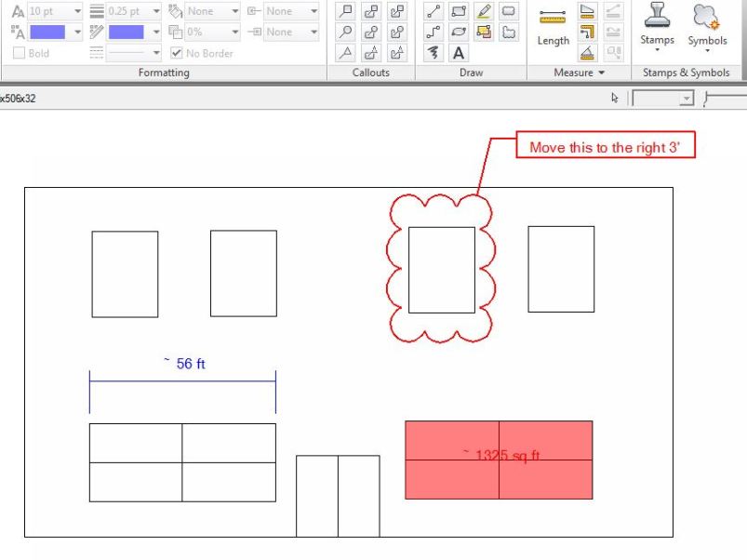Select the red 1325 sq ft area markup

[x=499, y=460]
